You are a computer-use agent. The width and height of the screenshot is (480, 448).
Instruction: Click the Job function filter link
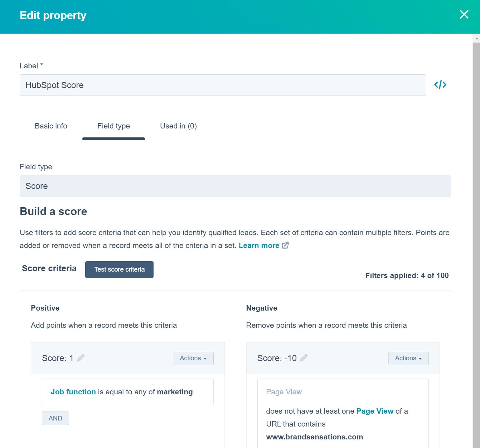[x=73, y=392]
